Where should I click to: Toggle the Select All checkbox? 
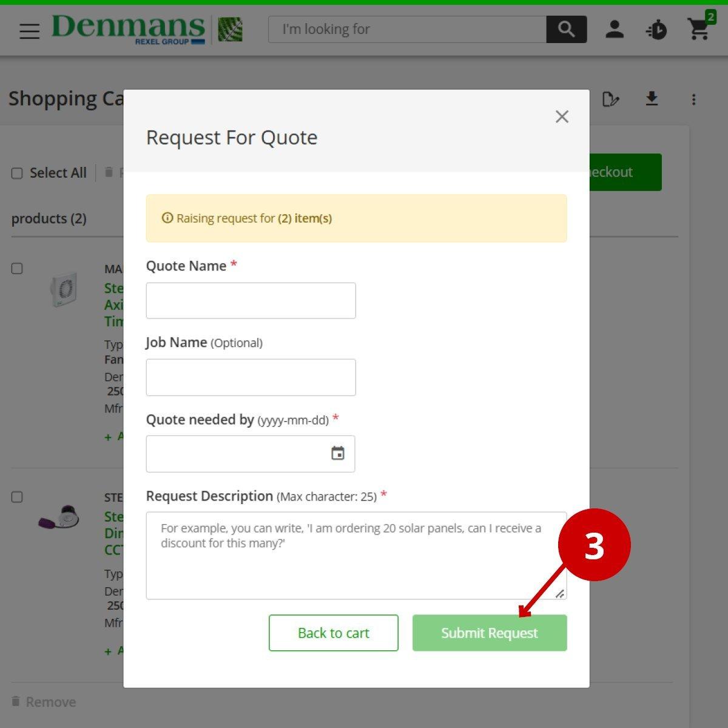pos(17,173)
